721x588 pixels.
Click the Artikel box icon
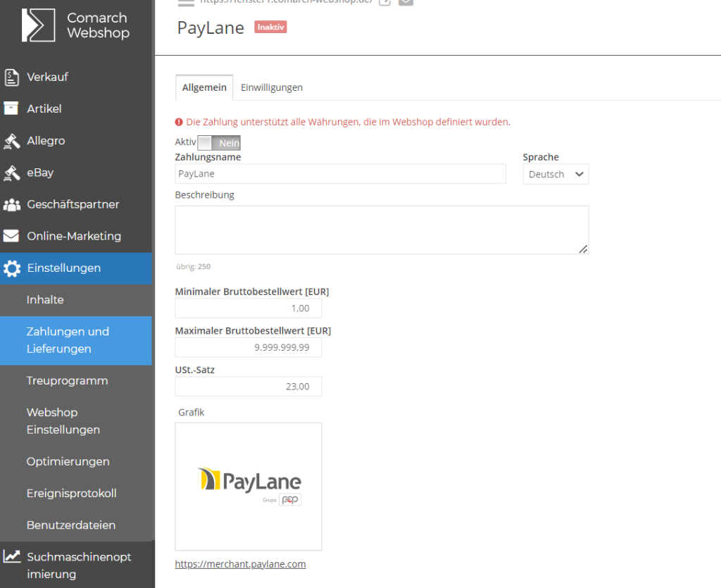[x=11, y=108]
